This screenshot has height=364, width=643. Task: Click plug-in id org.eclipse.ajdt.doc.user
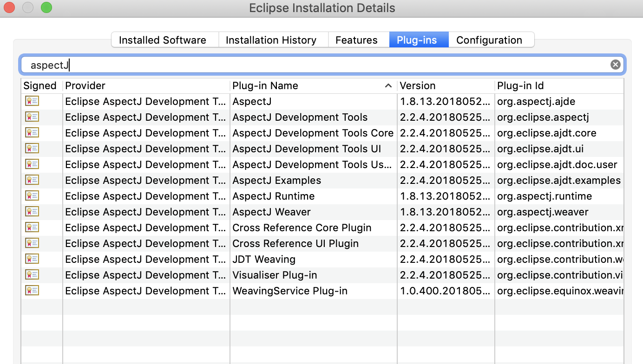557,165
